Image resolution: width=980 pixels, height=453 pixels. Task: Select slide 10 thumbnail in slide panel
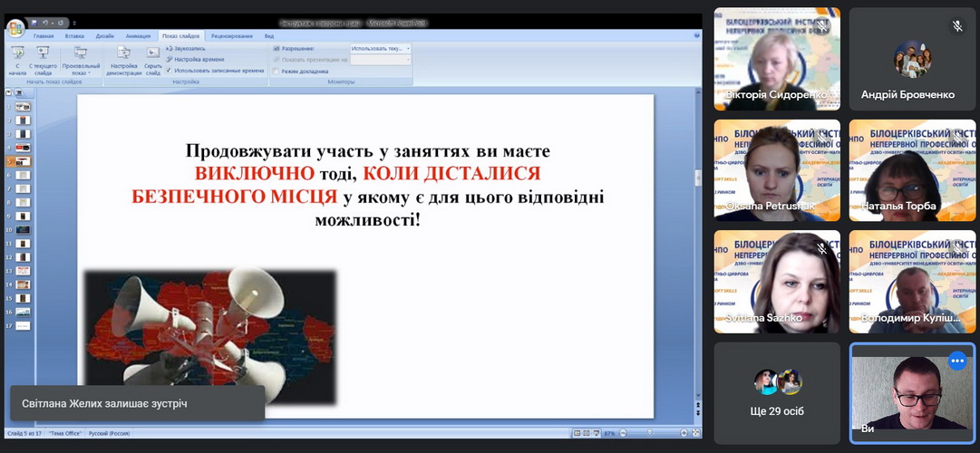click(23, 230)
